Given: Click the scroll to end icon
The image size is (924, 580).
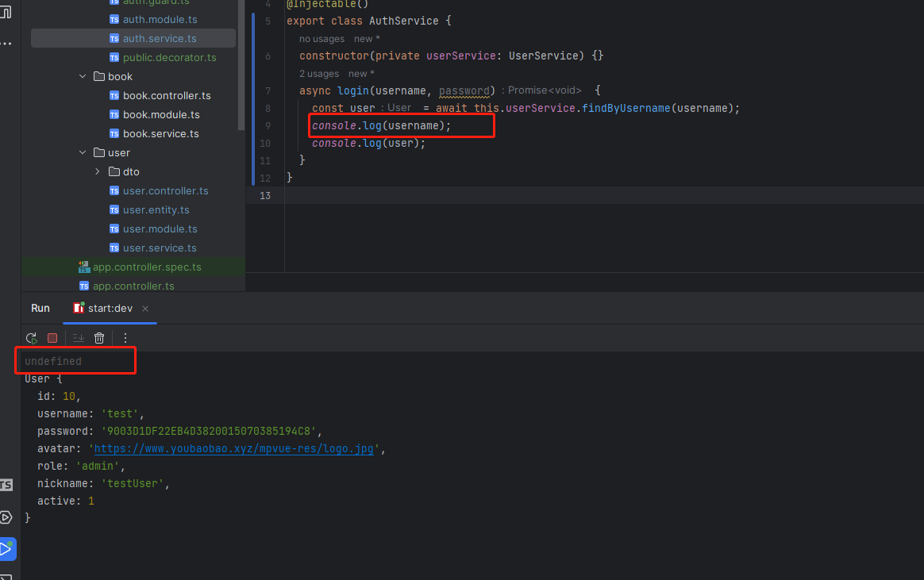Looking at the screenshot, I should (x=79, y=338).
